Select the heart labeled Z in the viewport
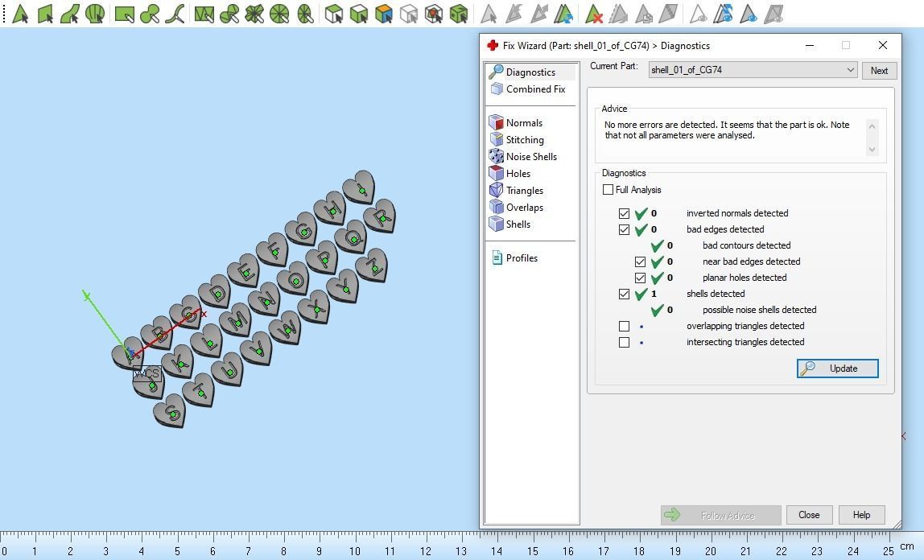The height and width of the screenshot is (560, 924). (x=372, y=266)
